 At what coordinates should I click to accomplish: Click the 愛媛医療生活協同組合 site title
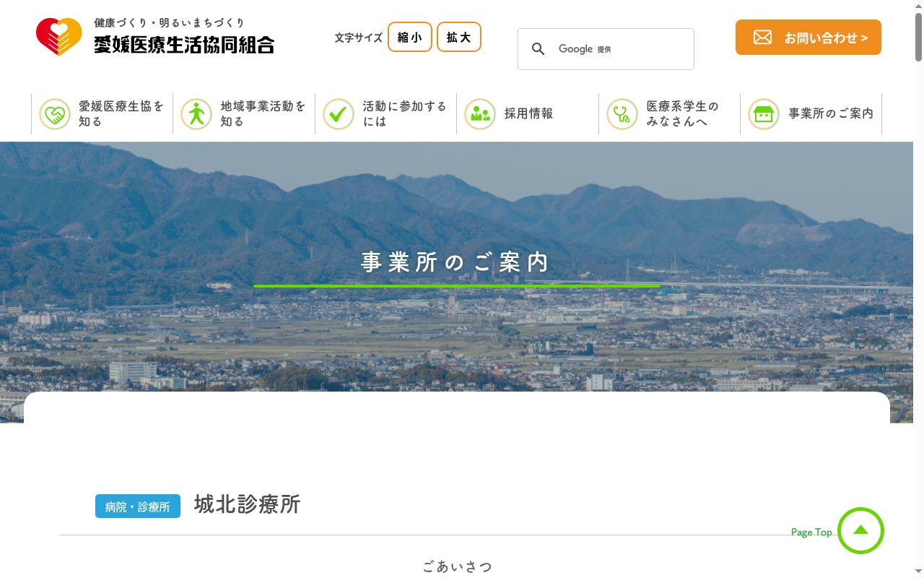[x=184, y=45]
